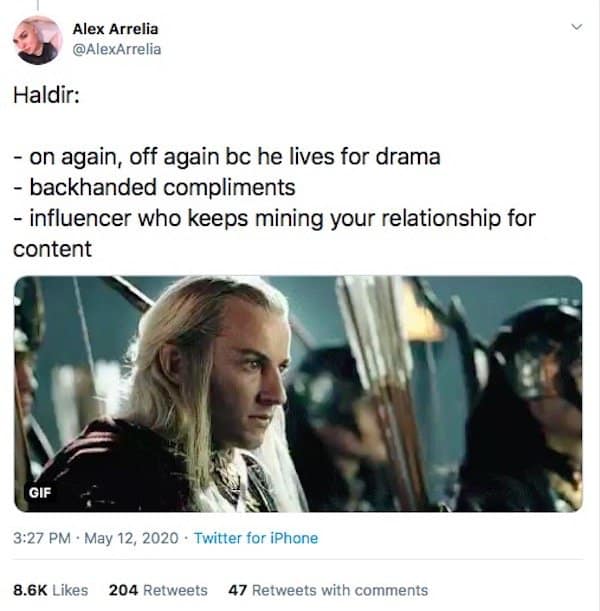Visit the @AlexArrelia handle link
The image size is (600, 611).
point(117,49)
